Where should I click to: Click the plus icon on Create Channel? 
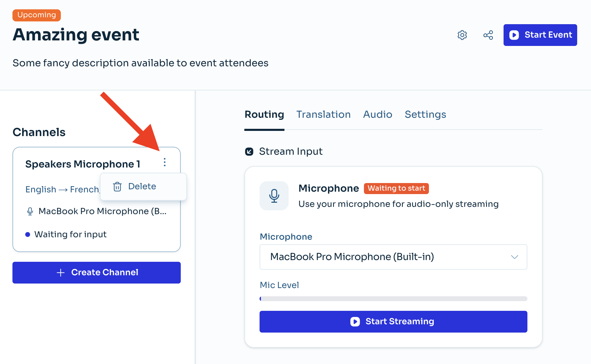click(60, 272)
